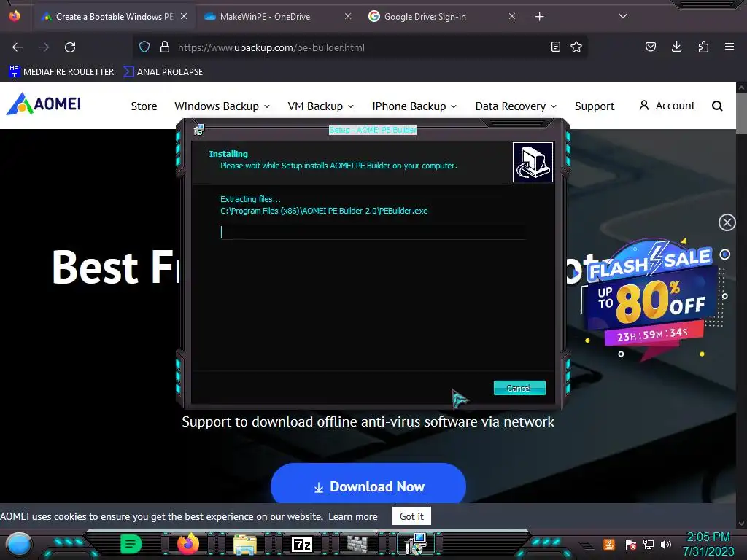View site security padlock info
Image resolution: width=747 pixels, height=560 pixels.
coord(165,47)
